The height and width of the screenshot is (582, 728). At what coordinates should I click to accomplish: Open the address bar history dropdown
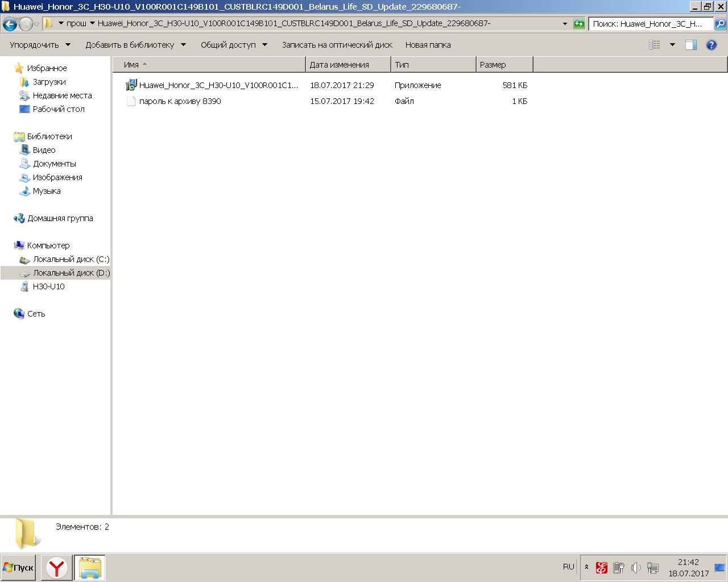565,24
